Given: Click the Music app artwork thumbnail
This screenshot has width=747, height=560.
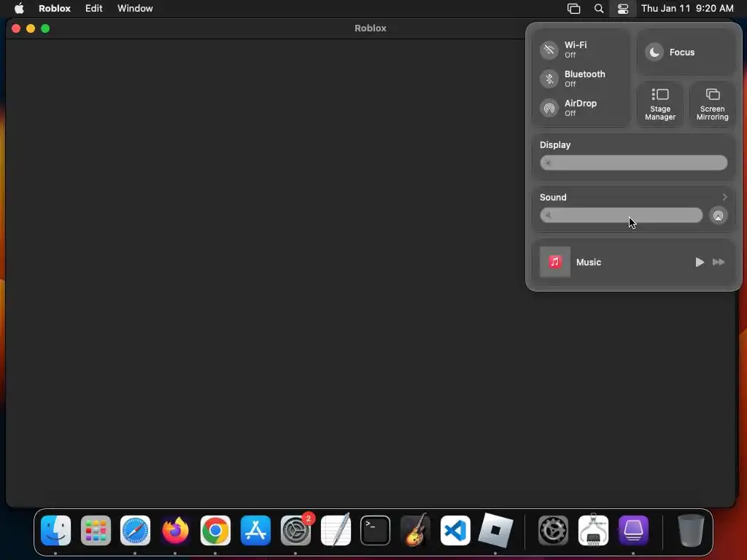Looking at the screenshot, I should pos(554,262).
